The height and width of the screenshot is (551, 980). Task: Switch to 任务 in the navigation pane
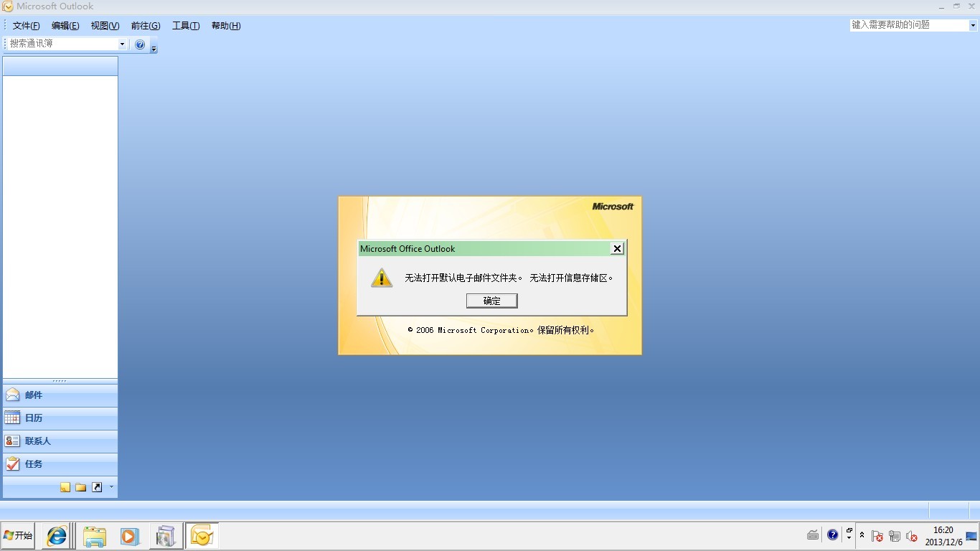[60, 464]
